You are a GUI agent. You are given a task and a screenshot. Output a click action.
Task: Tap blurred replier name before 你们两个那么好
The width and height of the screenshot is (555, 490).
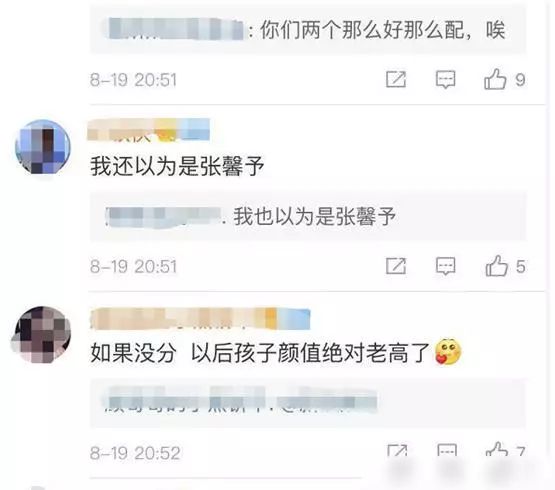pyautogui.click(x=176, y=28)
